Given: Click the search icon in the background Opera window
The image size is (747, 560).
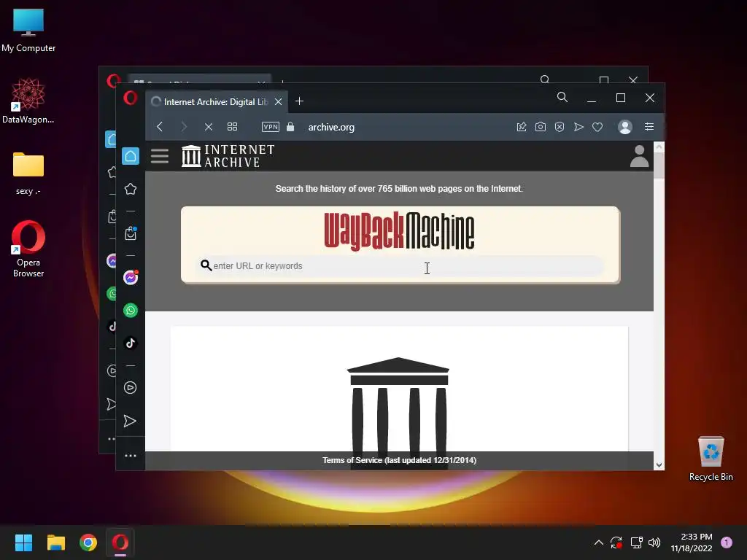Looking at the screenshot, I should point(545,79).
